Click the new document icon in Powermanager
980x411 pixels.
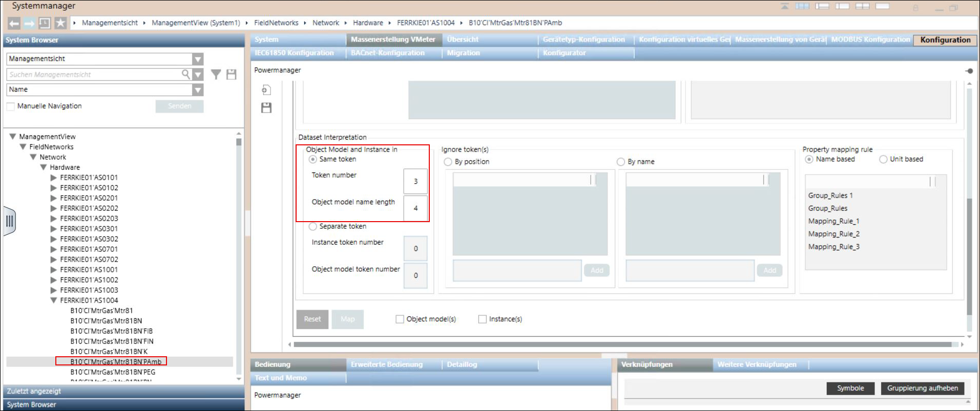[x=266, y=90]
